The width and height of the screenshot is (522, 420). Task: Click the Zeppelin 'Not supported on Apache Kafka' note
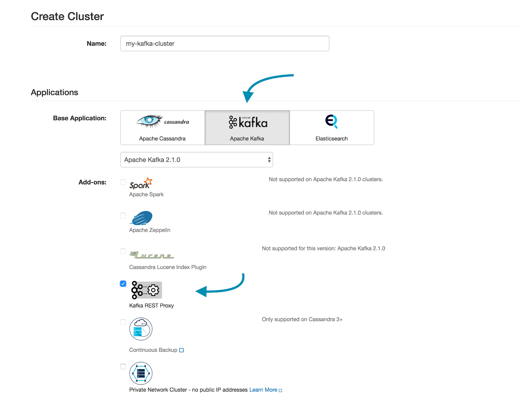pyautogui.click(x=326, y=212)
